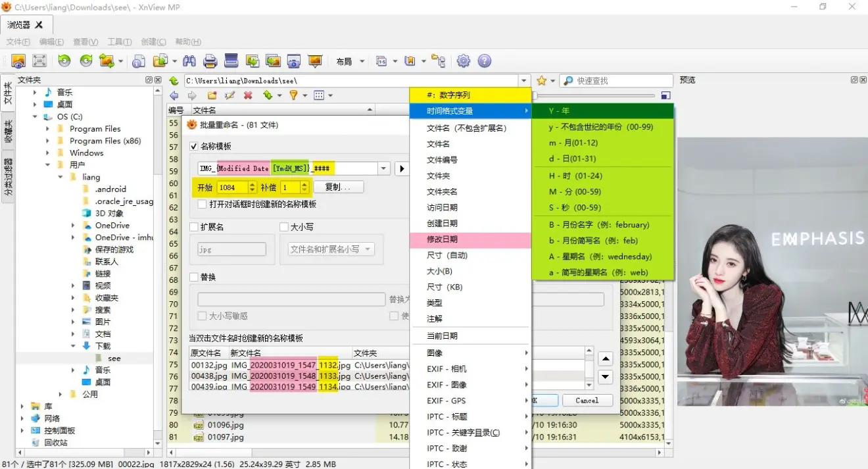Click the 复制... button
The image size is (868, 469).
point(339,187)
